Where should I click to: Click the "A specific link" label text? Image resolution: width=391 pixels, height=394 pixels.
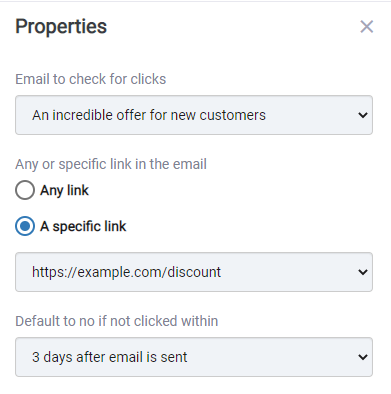[83, 226]
